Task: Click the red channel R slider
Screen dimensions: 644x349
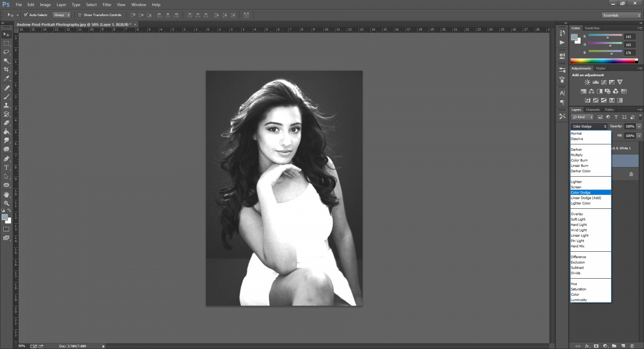Action: point(606,37)
